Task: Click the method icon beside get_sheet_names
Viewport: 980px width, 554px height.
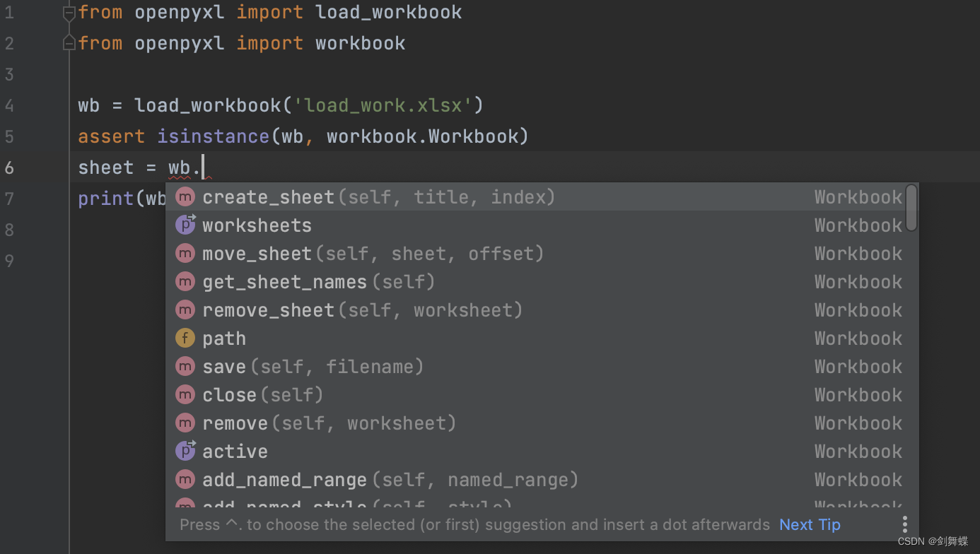Action: click(x=185, y=282)
